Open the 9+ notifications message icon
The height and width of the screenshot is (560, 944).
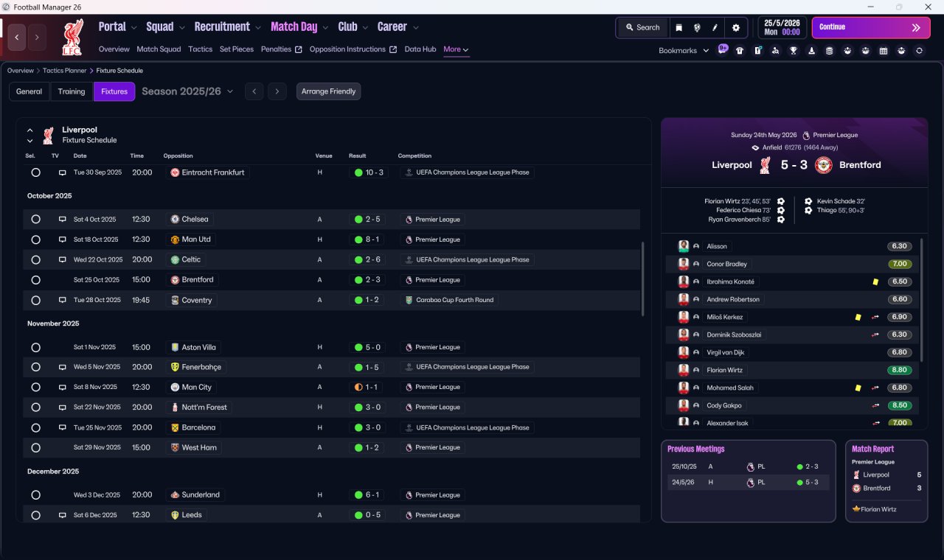(x=723, y=49)
